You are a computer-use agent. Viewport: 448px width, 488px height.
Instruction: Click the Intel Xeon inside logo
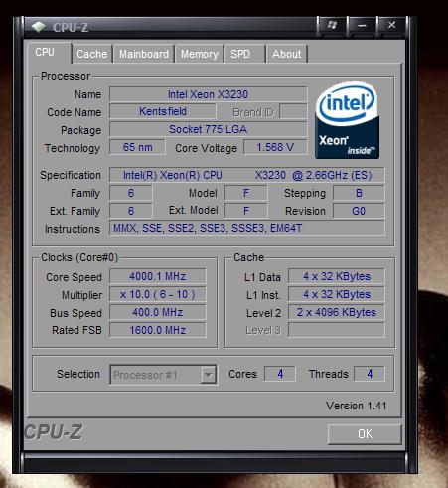(x=347, y=120)
